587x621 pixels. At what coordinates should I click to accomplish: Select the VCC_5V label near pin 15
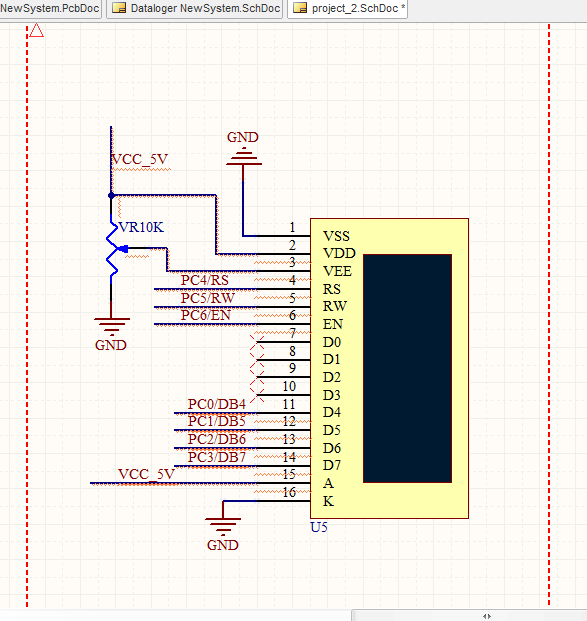coord(146,474)
